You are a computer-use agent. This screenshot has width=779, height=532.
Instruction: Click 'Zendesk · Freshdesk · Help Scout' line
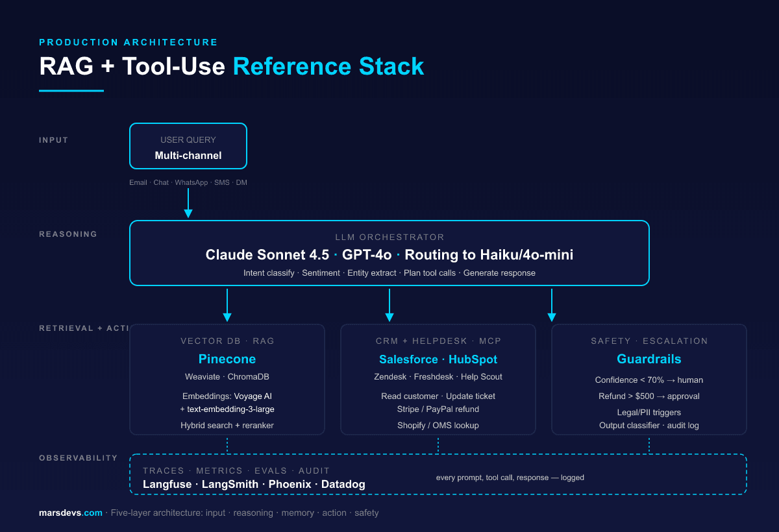(x=438, y=377)
